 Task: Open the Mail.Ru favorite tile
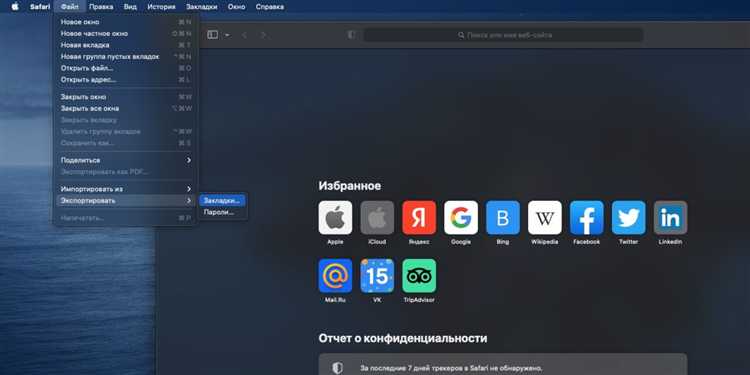335,276
